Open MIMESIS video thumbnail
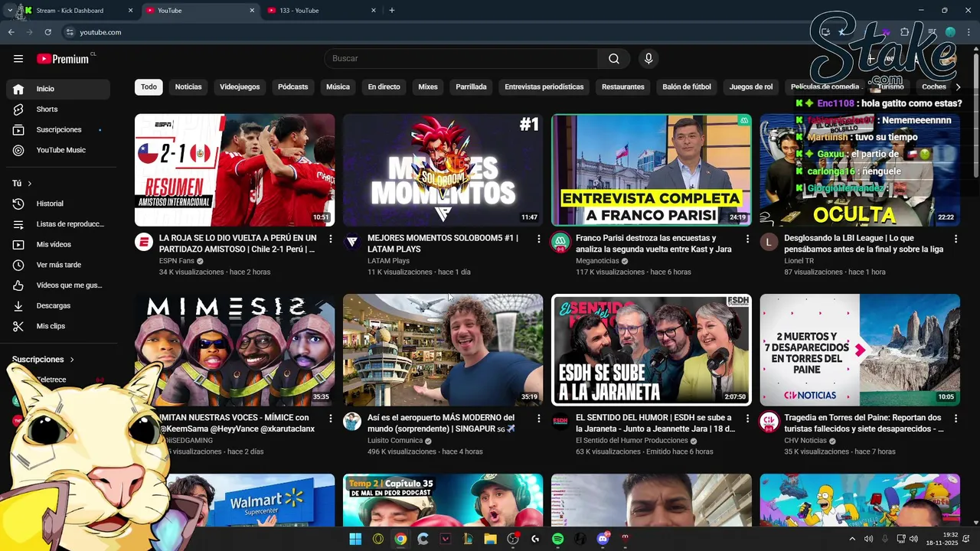The width and height of the screenshot is (980, 551). point(234,350)
